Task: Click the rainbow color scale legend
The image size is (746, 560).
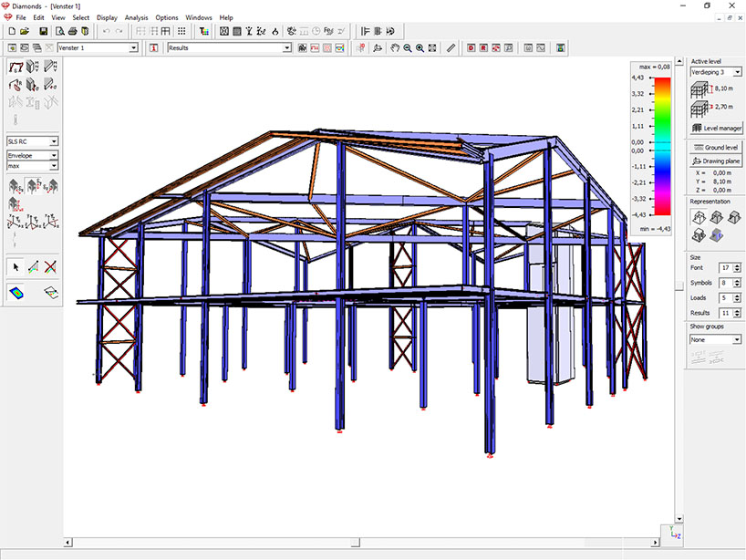Action: click(x=662, y=147)
